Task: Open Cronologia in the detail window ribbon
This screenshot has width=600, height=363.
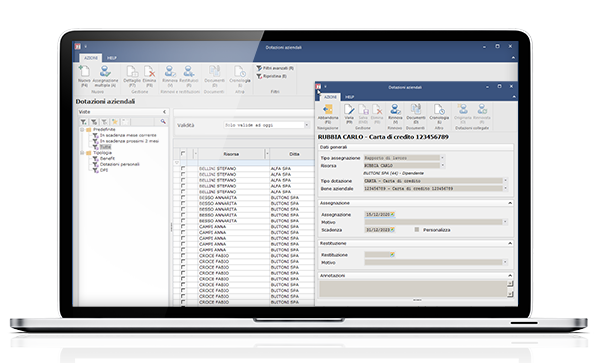Action: coord(439,110)
